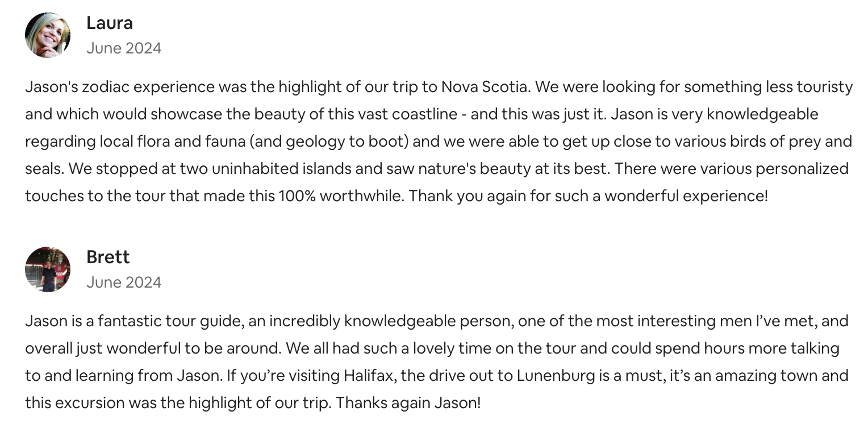This screenshot has width=868, height=432.
Task: Click the phrase flora and fauna
Action: 191,142
